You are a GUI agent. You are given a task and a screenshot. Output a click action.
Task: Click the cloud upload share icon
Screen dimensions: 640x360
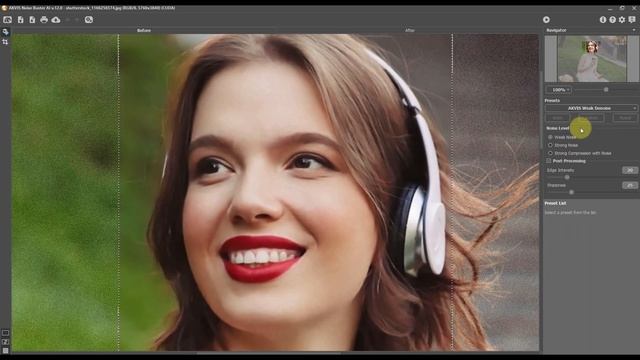56,20
